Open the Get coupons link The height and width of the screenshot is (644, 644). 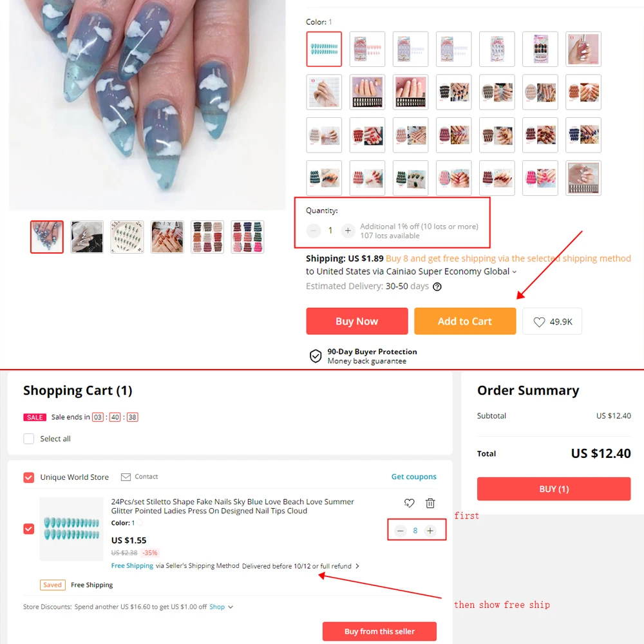pyautogui.click(x=413, y=477)
